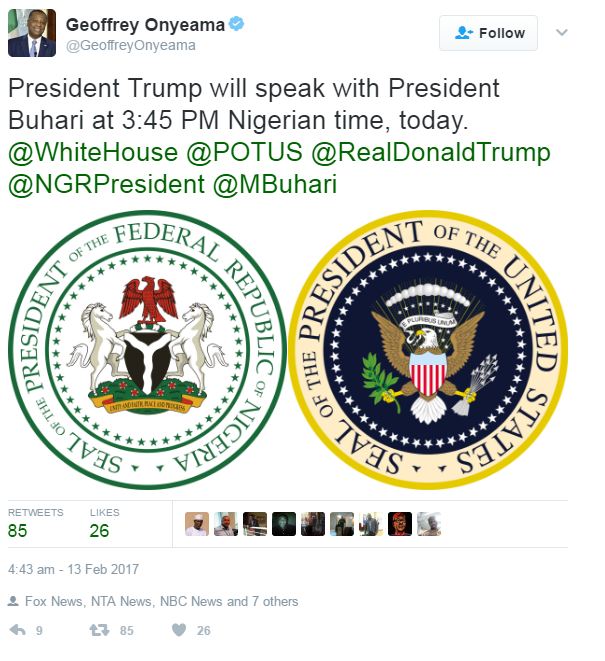This screenshot has width=605, height=661.
Task: Open Geoffrey Onyeama's profile picture
Action: click(x=32, y=33)
